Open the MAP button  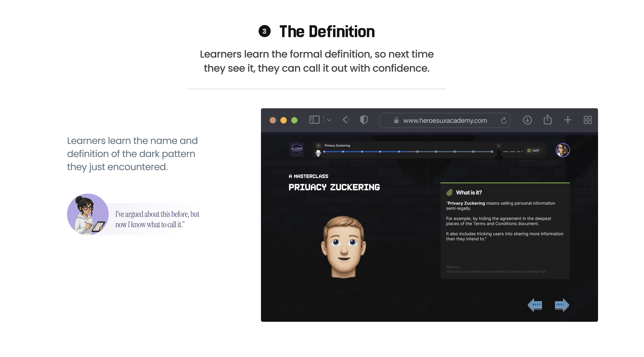[x=533, y=151]
